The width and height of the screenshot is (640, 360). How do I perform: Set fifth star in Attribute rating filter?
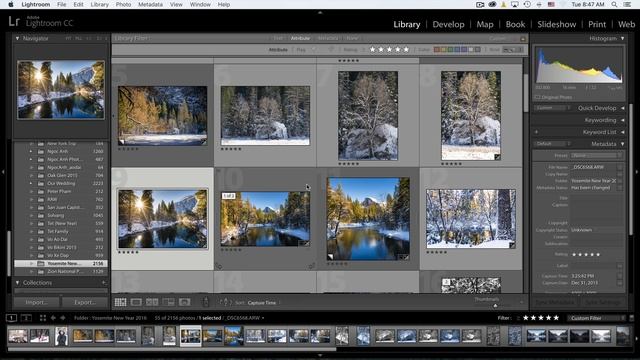406,49
